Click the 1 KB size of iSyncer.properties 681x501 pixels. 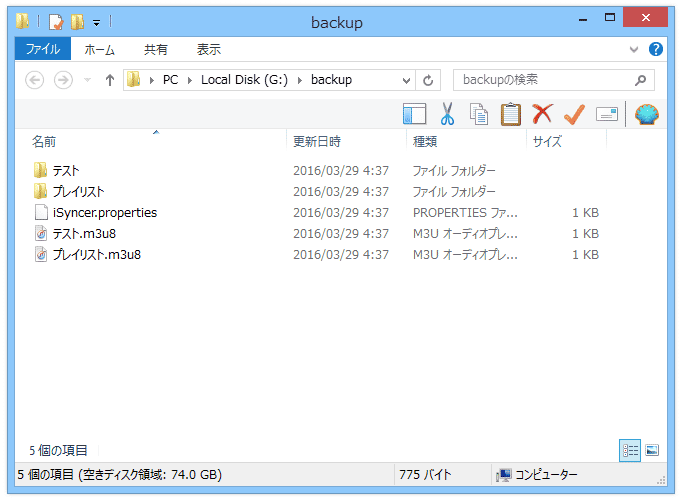(x=585, y=213)
